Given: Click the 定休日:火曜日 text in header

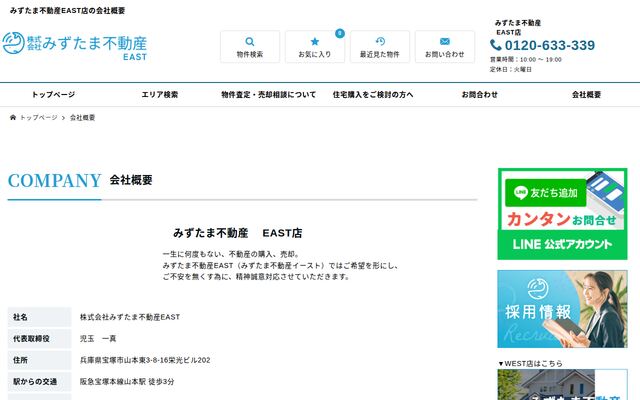Looking at the screenshot, I should tap(511, 70).
